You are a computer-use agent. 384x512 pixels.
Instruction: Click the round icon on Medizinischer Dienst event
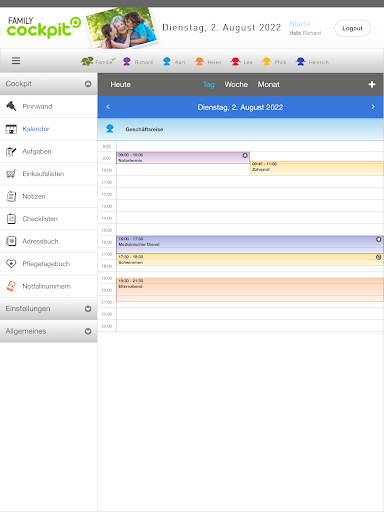379,239
